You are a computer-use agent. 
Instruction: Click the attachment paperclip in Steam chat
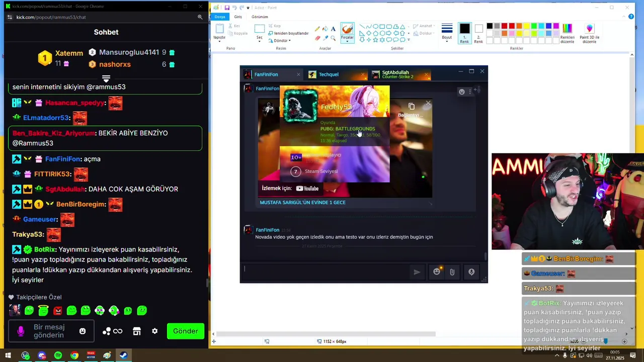tap(452, 272)
